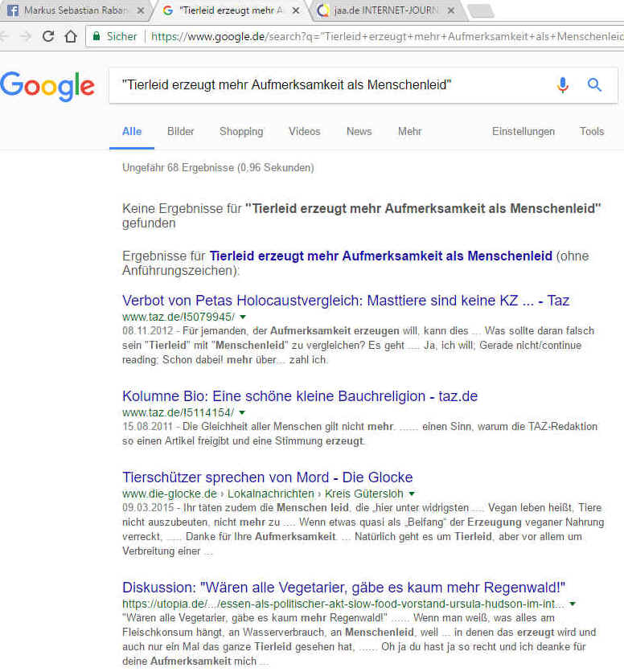Close the jaa.de INTERNET-JOURNAL tab
The width and height of the screenshot is (624, 672).
(451, 10)
